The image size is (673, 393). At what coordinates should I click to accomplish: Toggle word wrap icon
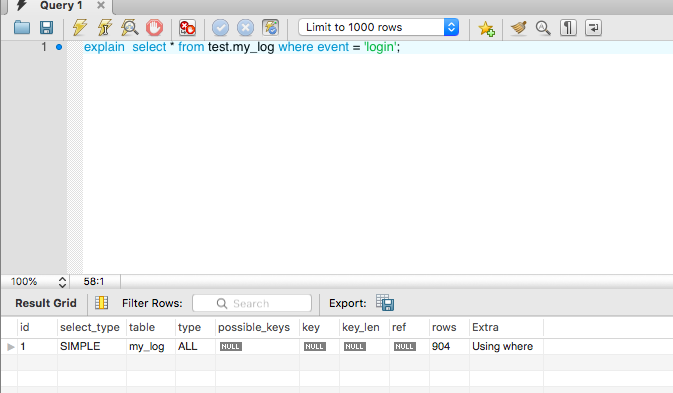[x=594, y=28]
